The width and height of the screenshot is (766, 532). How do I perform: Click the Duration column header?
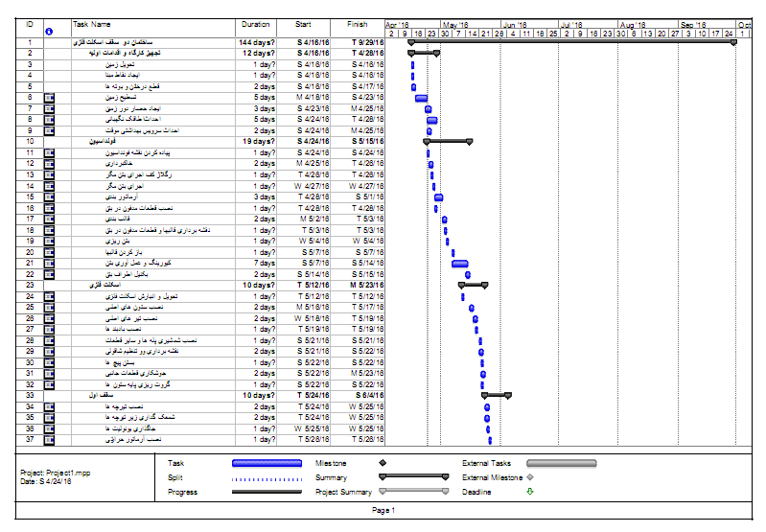click(256, 24)
